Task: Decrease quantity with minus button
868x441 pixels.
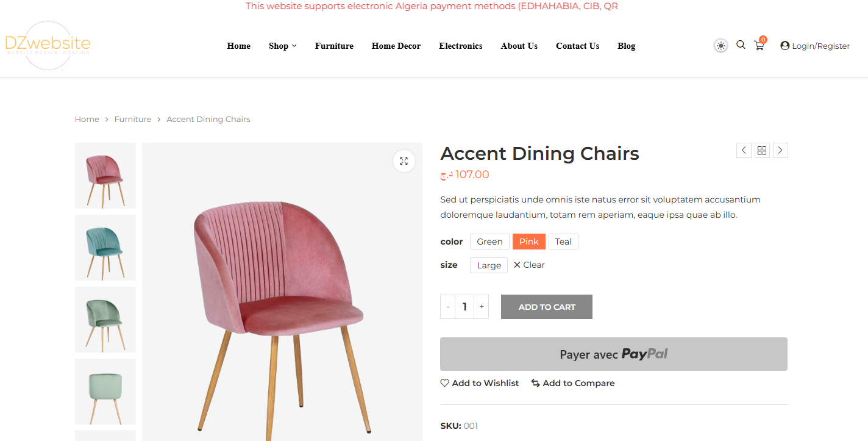Action: tap(448, 307)
